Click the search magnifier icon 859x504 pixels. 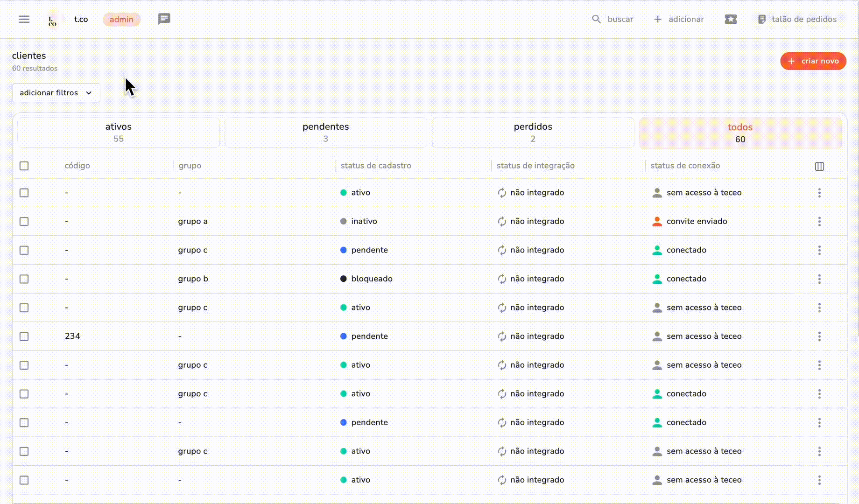click(x=596, y=19)
